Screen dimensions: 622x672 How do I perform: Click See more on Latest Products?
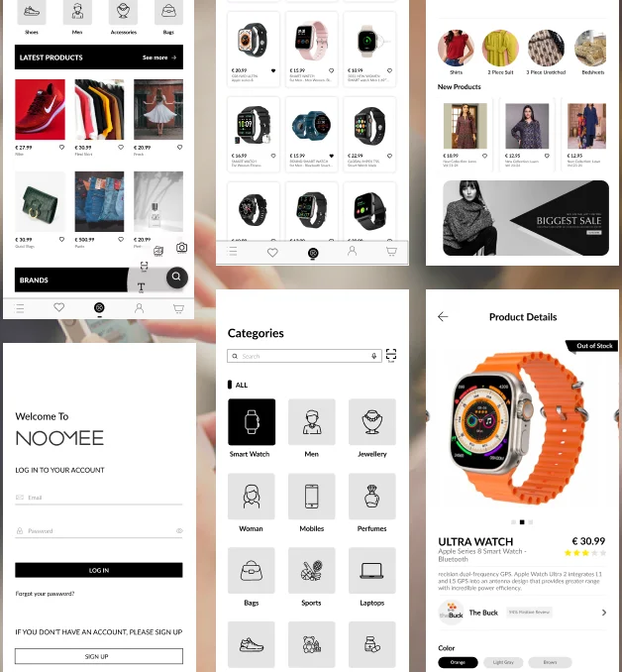click(x=159, y=57)
